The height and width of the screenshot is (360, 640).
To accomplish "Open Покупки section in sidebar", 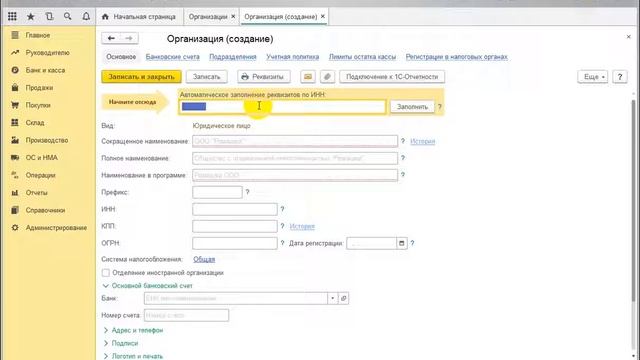I will pos(38,105).
